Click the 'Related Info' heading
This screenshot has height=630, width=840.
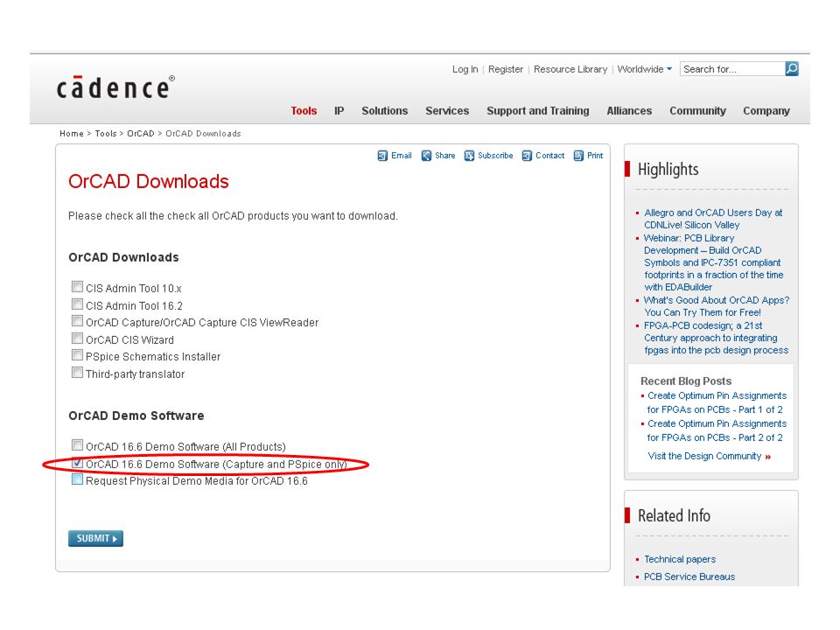[x=674, y=516]
